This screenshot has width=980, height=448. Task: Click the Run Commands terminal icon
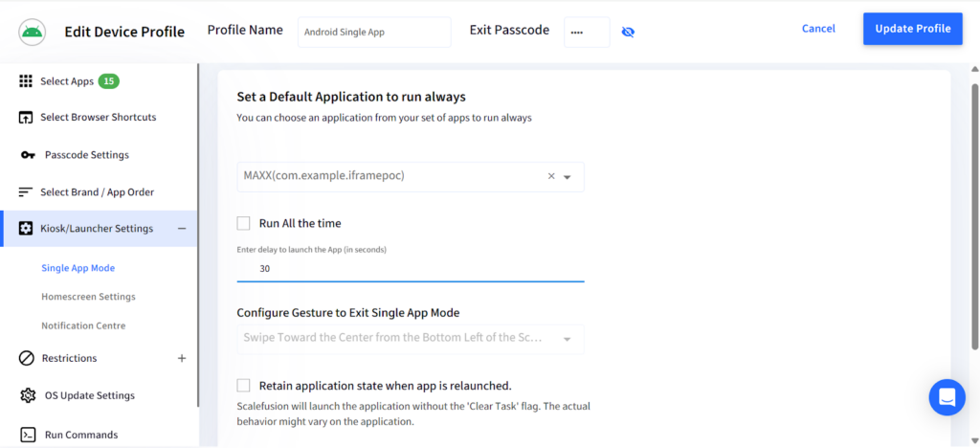click(28, 435)
